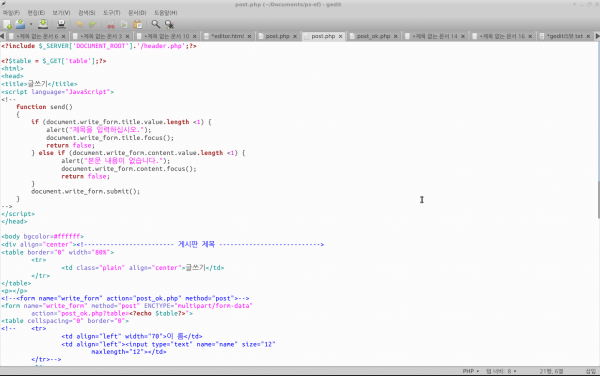Viewport: 600px width, 376px height.
Task: Close the active post.php tab
Action: point(340,36)
